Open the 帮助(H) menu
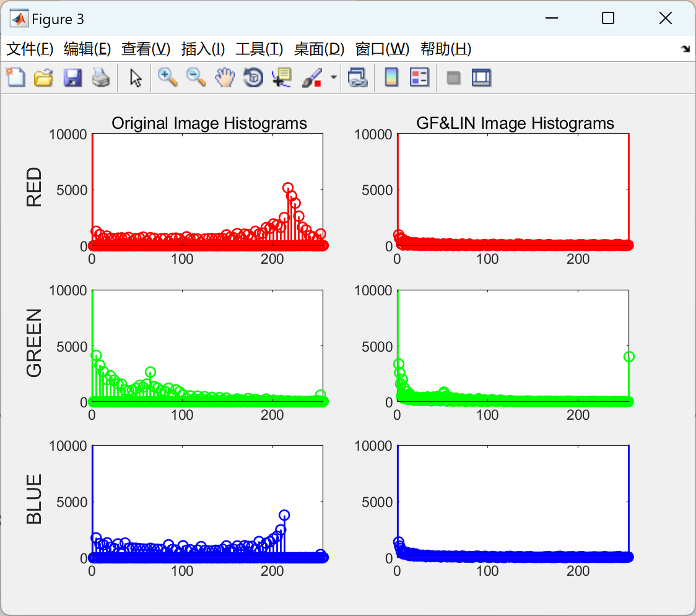Image resolution: width=696 pixels, height=616 pixels. click(x=446, y=49)
